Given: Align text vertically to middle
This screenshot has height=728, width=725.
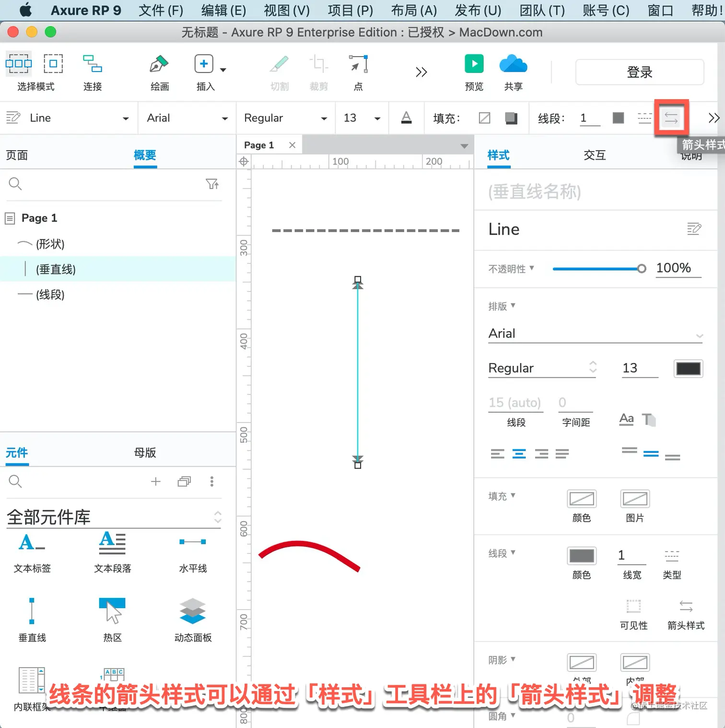Looking at the screenshot, I should (x=651, y=454).
